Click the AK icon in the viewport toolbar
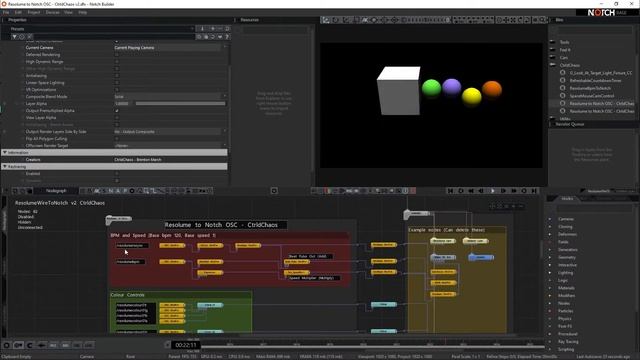The width and height of the screenshot is (640, 360). pos(365,20)
